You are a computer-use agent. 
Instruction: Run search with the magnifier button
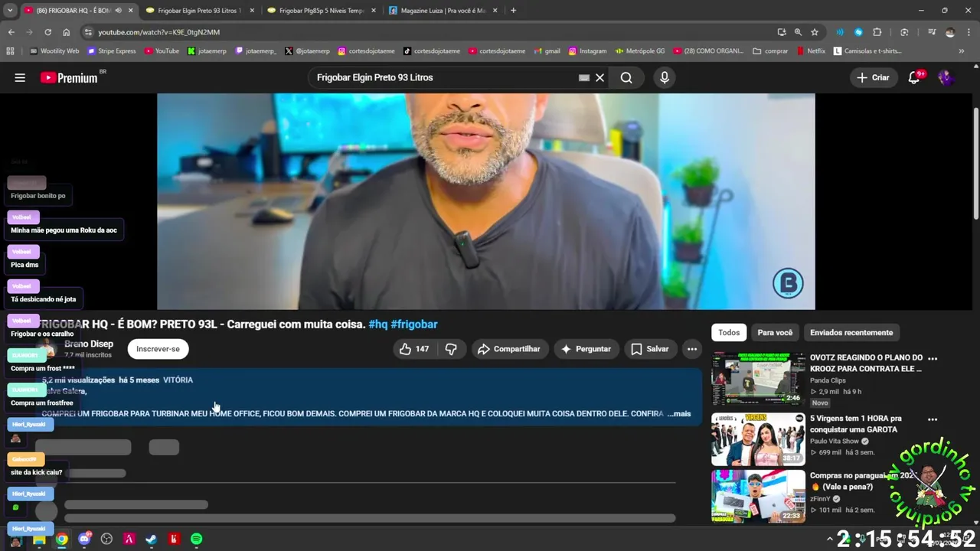(x=626, y=77)
